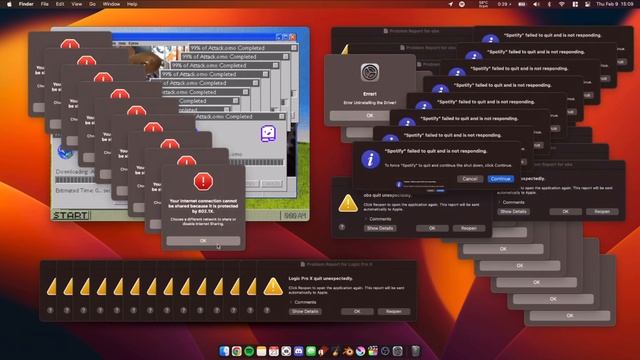Open Spotify in the Dock

[249, 351]
